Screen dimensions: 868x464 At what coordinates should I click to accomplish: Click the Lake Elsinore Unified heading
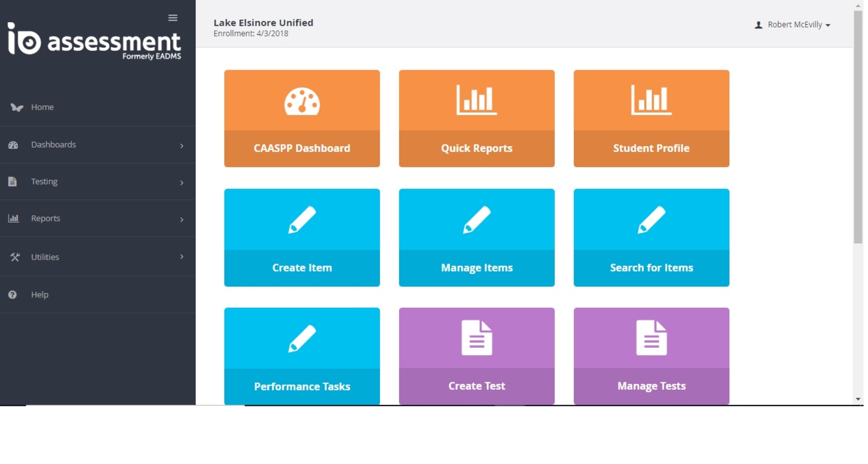tap(263, 23)
